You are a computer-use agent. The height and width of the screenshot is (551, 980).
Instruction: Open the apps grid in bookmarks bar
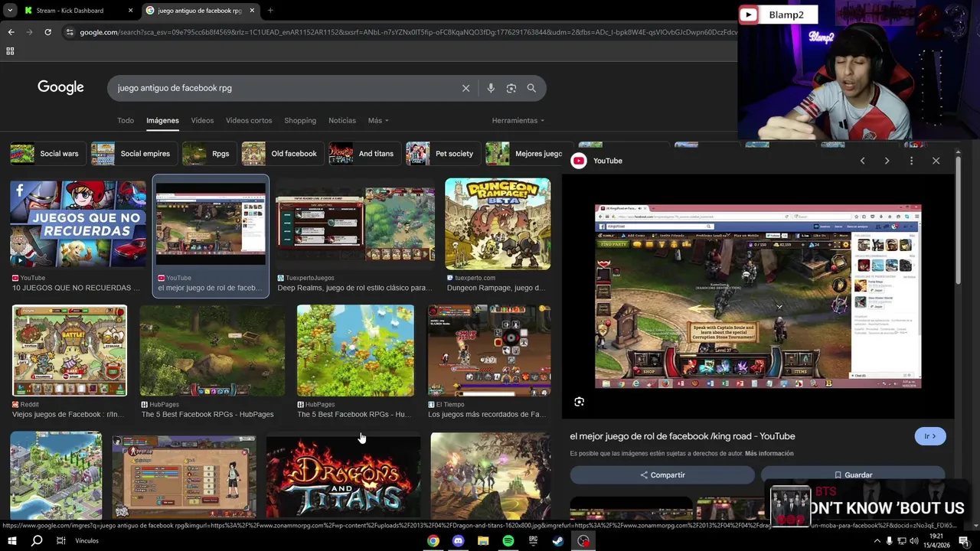coord(10,51)
